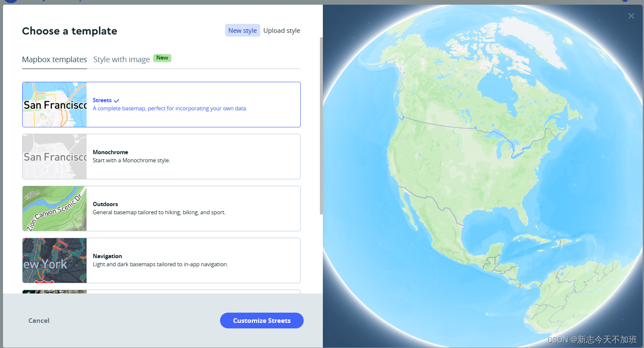Switch to the Upload style option

click(281, 30)
